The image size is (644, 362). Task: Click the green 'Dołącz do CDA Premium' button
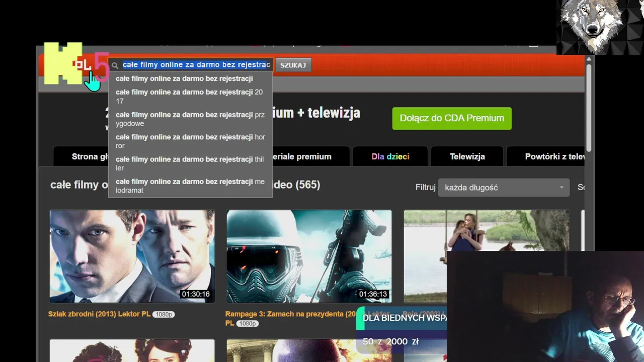click(x=452, y=118)
